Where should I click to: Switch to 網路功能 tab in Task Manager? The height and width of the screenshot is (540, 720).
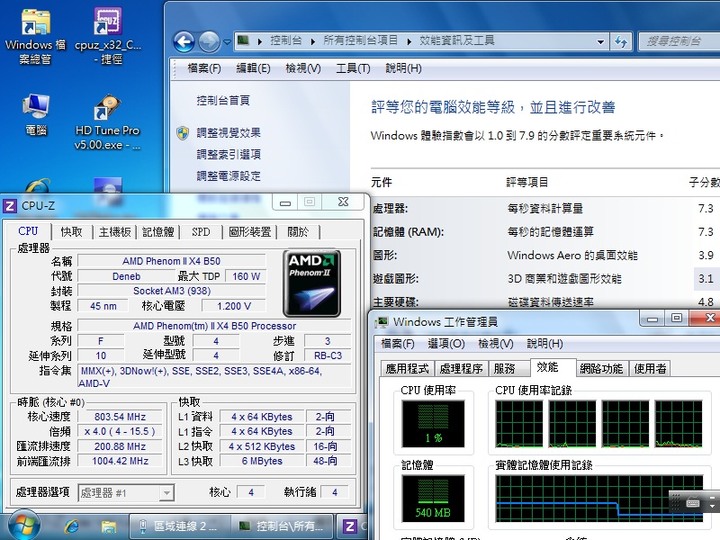601,369
